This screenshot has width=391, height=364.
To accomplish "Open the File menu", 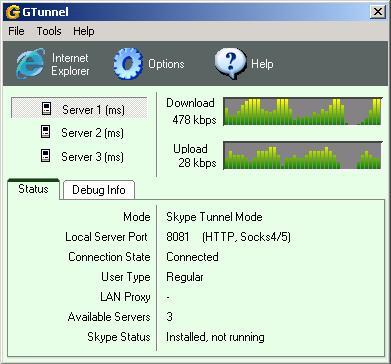I will coord(16,31).
